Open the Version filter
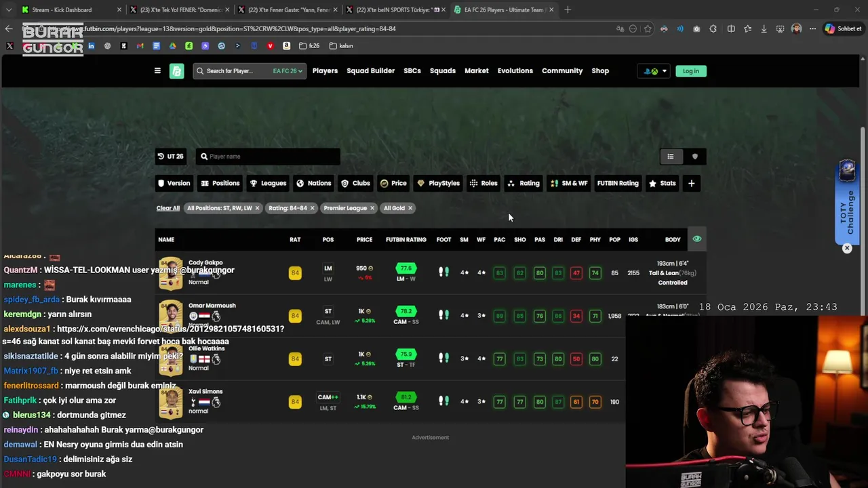 pos(174,183)
